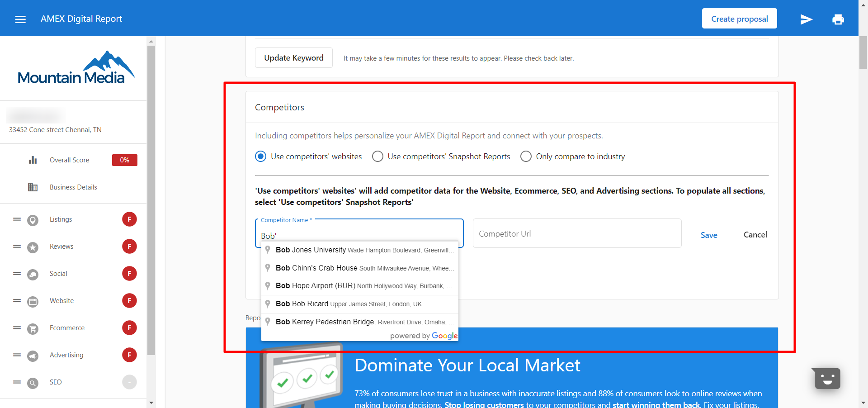
Task: Click the Overall Score bar chart icon
Action: tap(33, 160)
